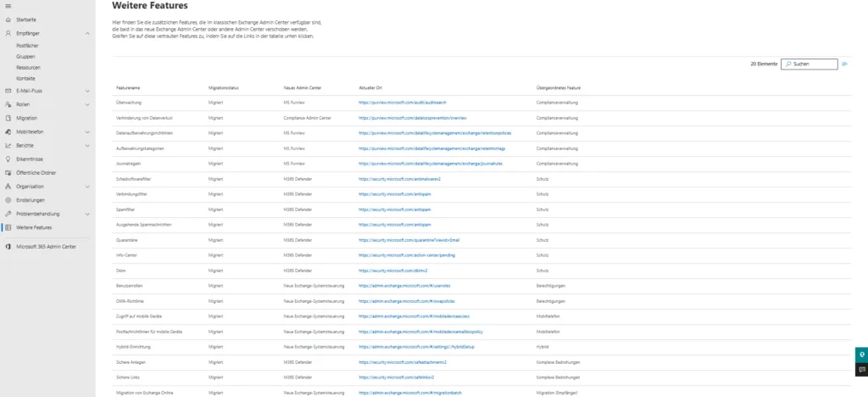Viewport: 868px width, 397px height.
Task: Open Öffentliche Ordner via its folder icon
Action: [8, 172]
